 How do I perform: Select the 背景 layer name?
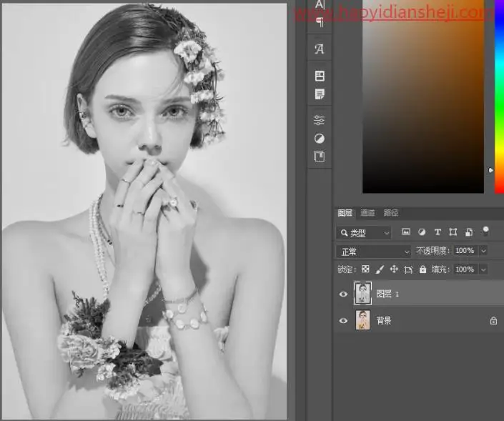pos(384,321)
